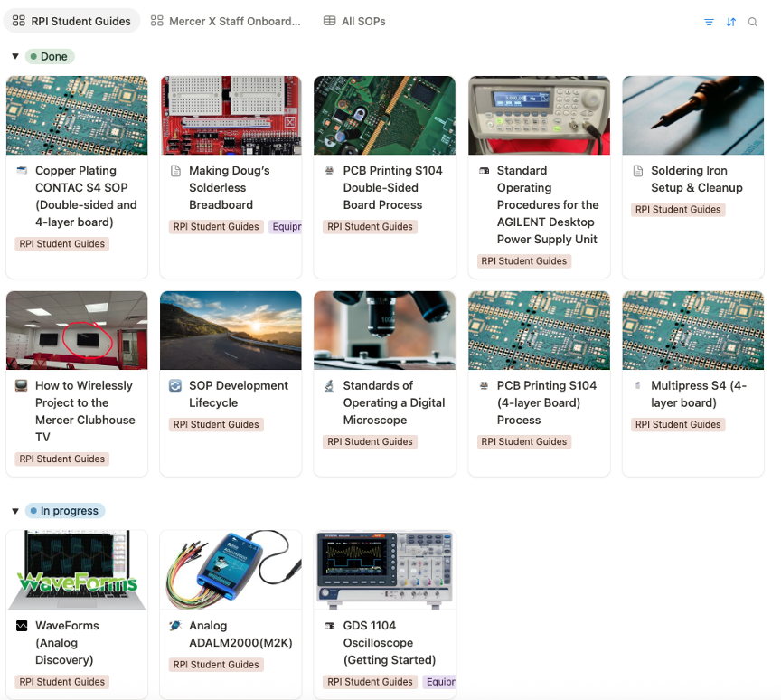Switch to Mercer X Staff Onboarding tab
The width and height of the screenshot is (781, 700).
point(226,21)
